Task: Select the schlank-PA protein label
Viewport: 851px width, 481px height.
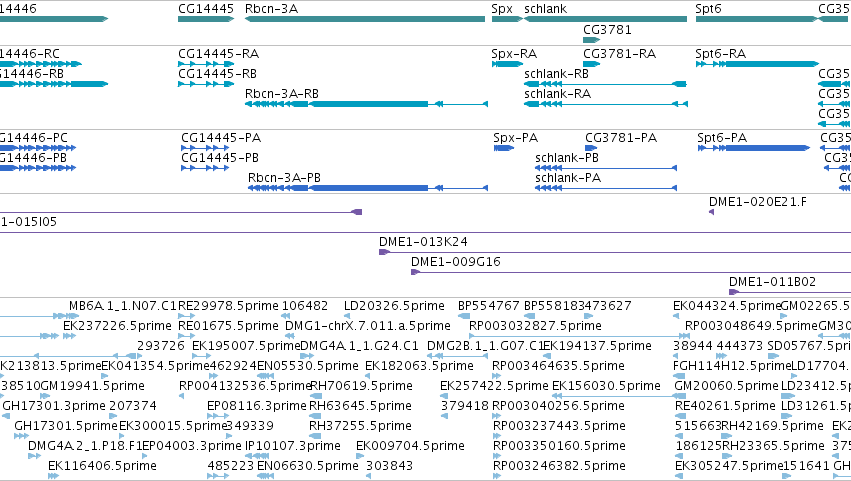Action: coord(568,178)
